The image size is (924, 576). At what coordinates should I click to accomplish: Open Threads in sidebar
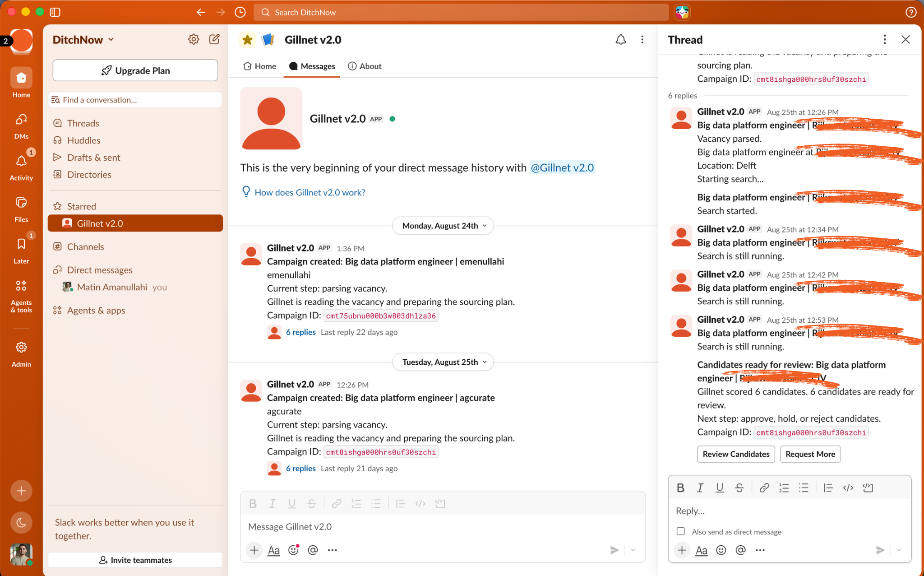[x=135, y=123]
